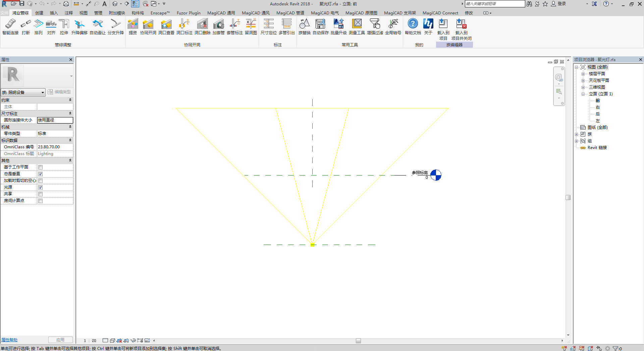The width and height of the screenshot is (644, 351).
Task: Click the 增强过滤 enhanced filter tool
Action: point(375,27)
